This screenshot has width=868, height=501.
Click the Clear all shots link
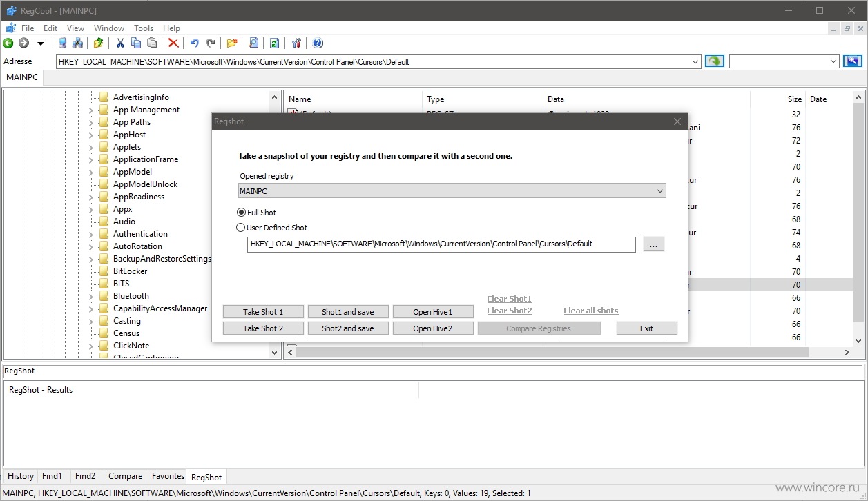click(x=591, y=311)
